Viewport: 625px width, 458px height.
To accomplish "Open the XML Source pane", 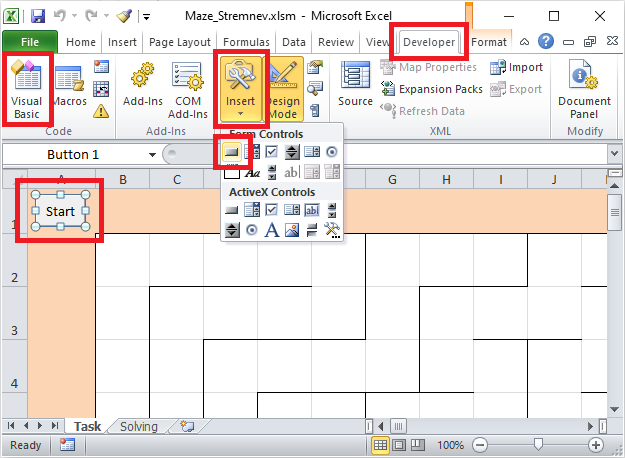I will [x=355, y=84].
